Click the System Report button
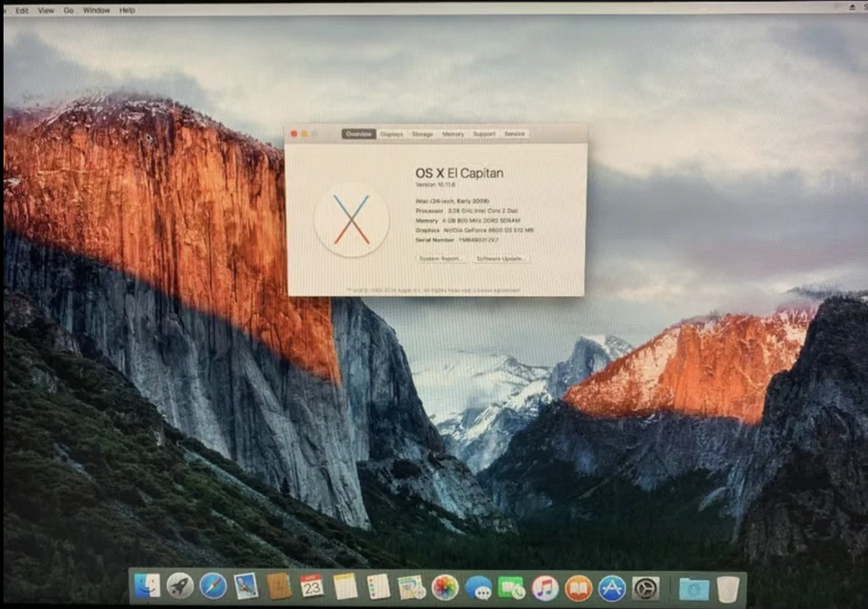The width and height of the screenshot is (868, 609). 440,258
